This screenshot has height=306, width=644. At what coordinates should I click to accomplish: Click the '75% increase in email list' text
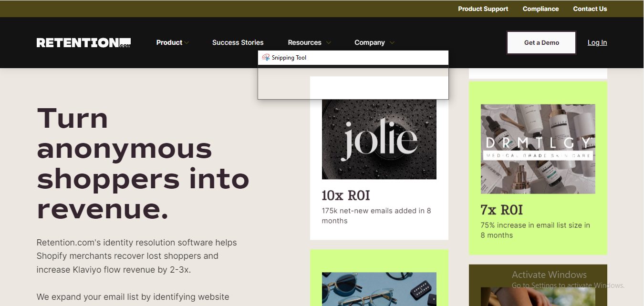(x=535, y=230)
